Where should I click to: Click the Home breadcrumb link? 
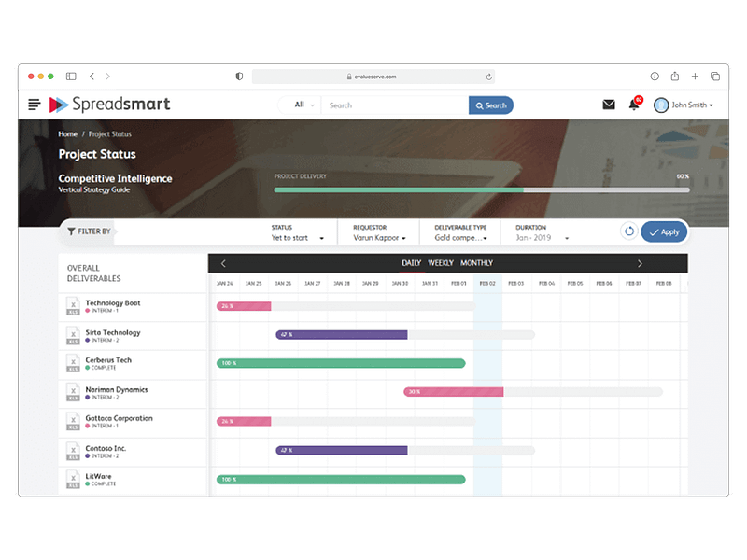click(67, 134)
